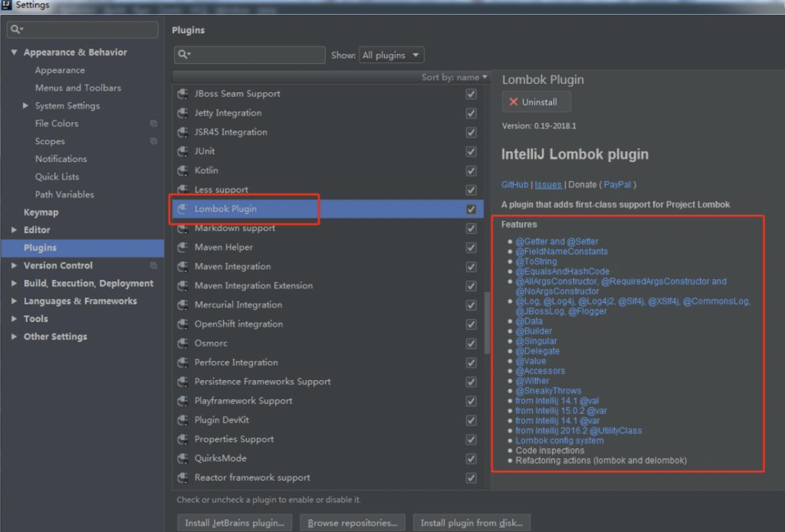This screenshot has width=785, height=532.
Task: Click the Mercurial Integration plugin icon
Action: point(183,305)
